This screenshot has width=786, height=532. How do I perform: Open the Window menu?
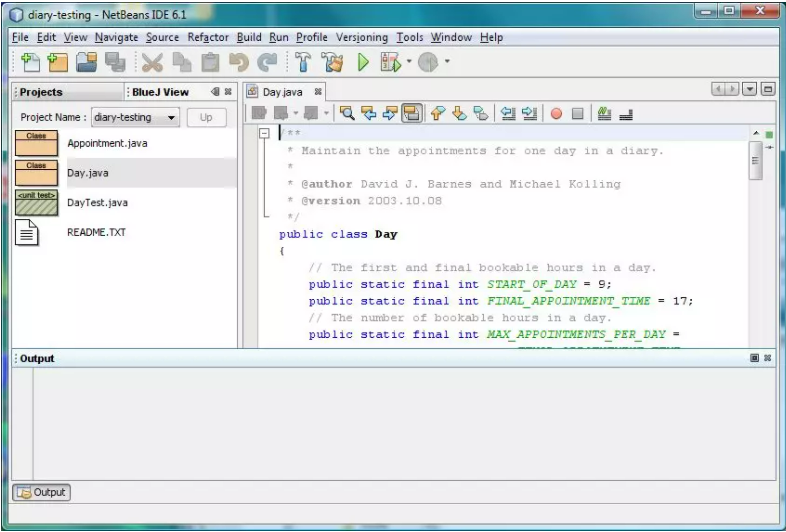pos(451,38)
